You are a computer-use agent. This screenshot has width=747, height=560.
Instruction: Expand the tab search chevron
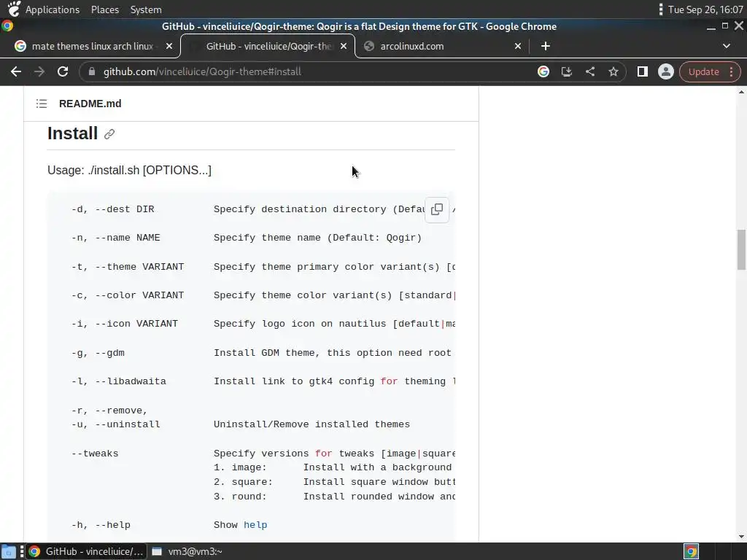[x=726, y=46]
